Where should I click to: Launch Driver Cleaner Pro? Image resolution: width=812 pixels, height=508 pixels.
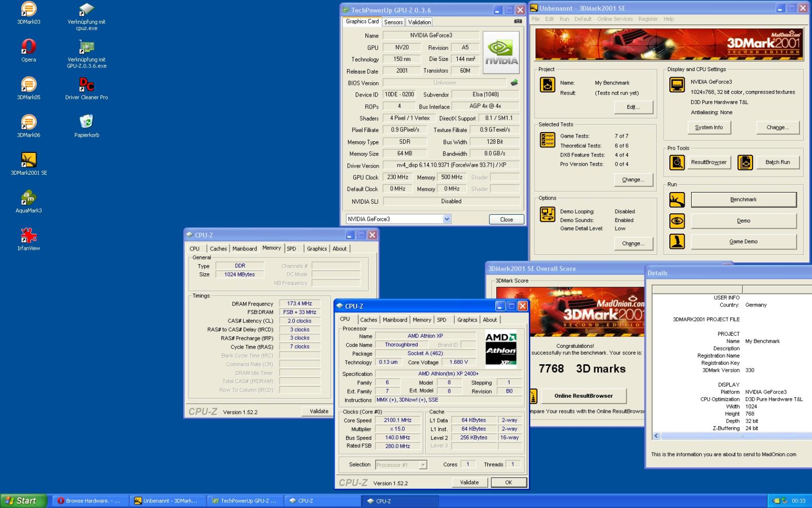(x=86, y=84)
